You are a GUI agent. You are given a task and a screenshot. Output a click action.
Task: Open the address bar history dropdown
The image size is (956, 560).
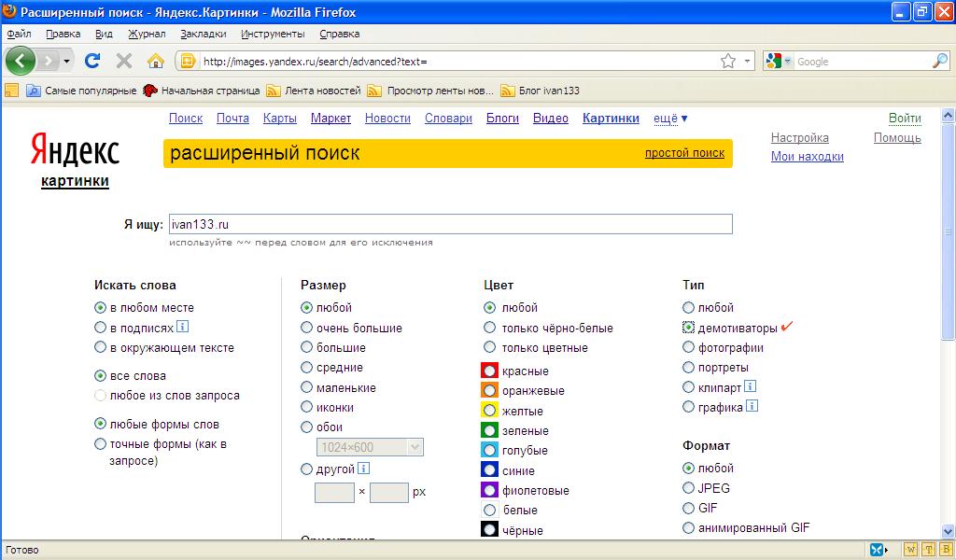tap(747, 61)
